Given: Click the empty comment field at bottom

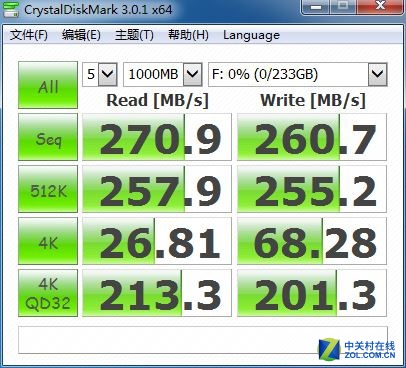Looking at the screenshot, I should (x=203, y=340).
